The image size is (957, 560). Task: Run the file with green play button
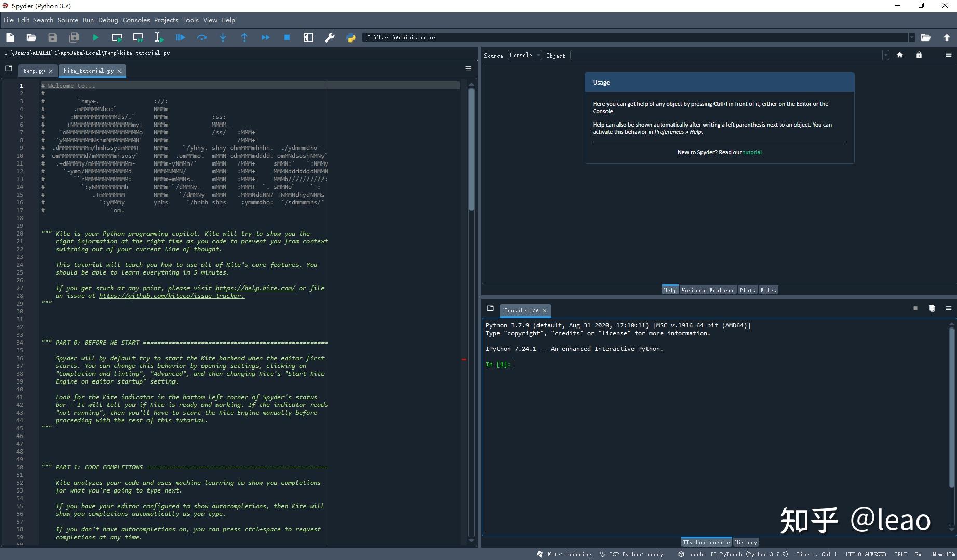click(x=95, y=37)
